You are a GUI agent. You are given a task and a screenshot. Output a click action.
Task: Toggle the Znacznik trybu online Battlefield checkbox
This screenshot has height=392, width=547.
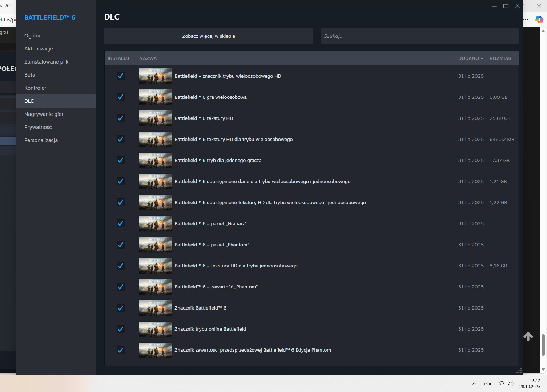(121, 329)
